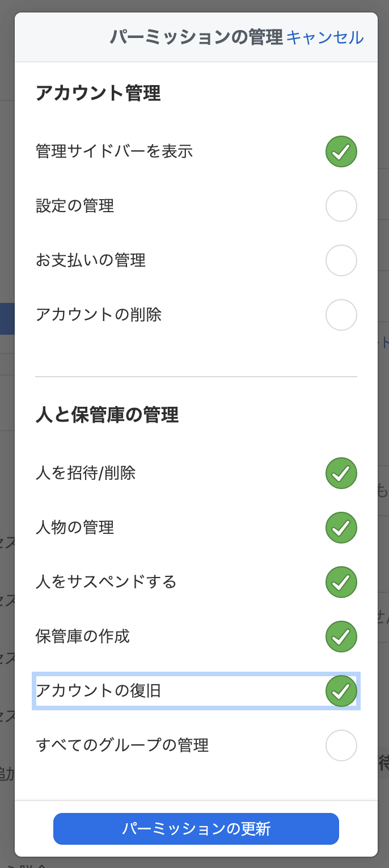Select the highlighted アカウントの復旧 row
The width and height of the screenshot is (389, 868).
(x=196, y=691)
